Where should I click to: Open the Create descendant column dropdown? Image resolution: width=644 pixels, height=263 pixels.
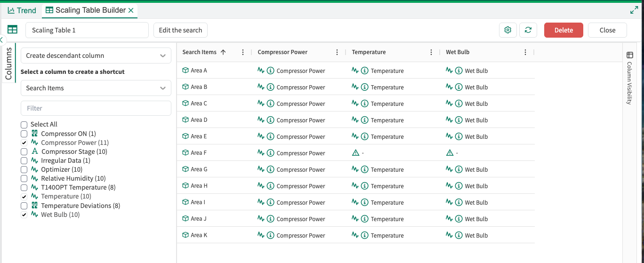pos(96,56)
